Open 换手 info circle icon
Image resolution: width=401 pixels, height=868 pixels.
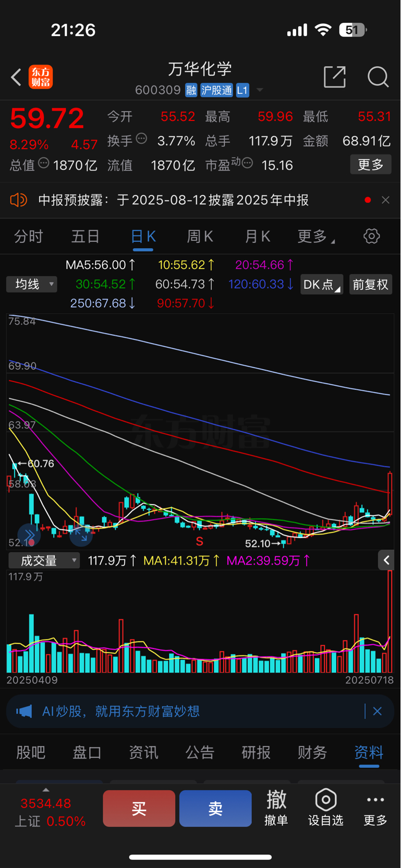pyautogui.click(x=141, y=139)
